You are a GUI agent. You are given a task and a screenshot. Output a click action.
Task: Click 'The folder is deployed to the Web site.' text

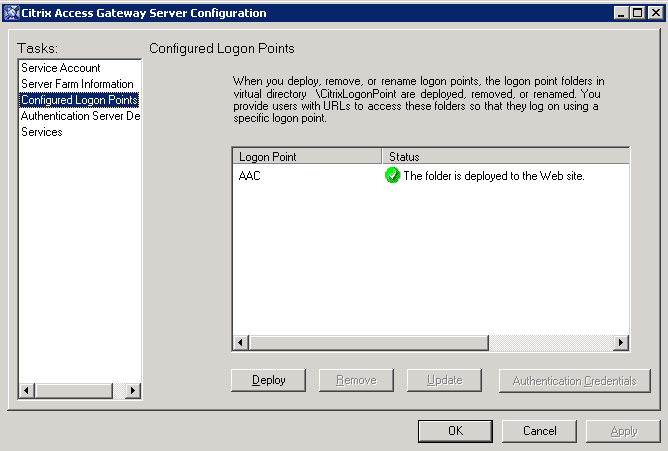[494, 175]
